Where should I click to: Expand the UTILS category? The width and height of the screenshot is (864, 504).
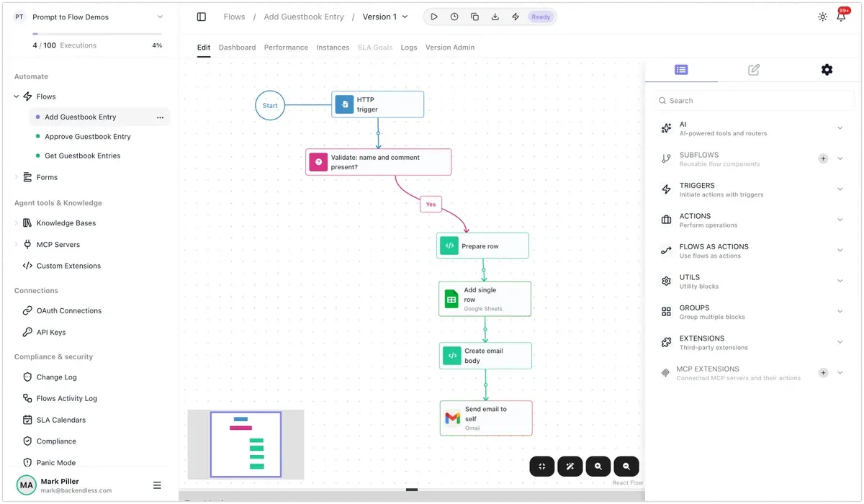coord(840,281)
